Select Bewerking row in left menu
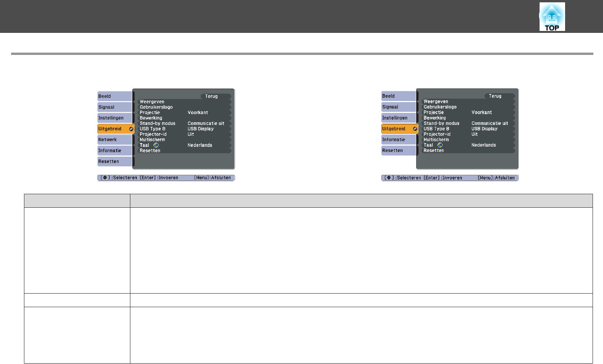603x364 pixels. click(184, 118)
